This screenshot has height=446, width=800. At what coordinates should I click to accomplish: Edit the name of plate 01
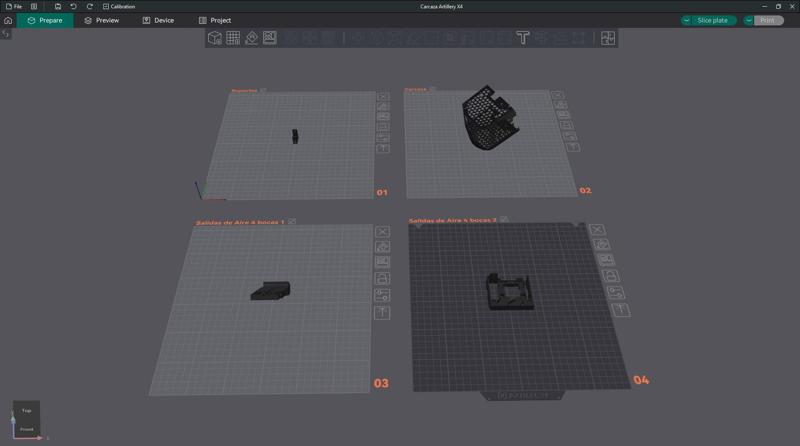pos(263,90)
